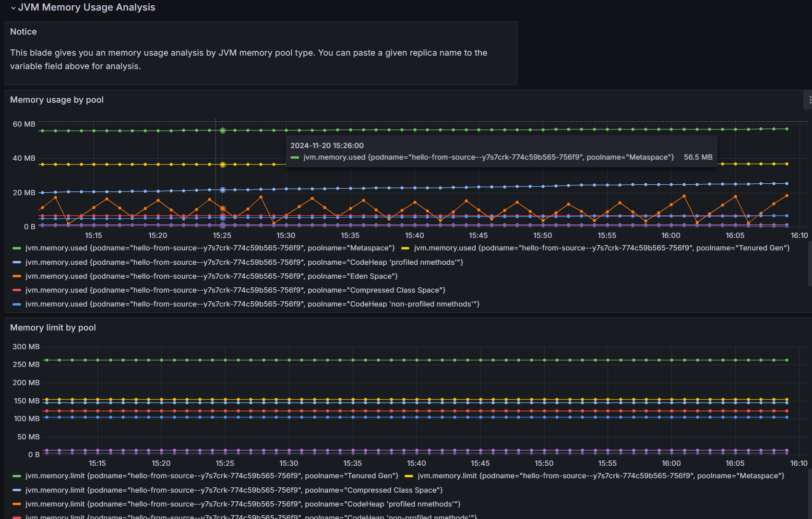Screen dimensions: 812x519
Task: Click the yellow Tenured Gen legend dash icon
Action: click(x=406, y=248)
